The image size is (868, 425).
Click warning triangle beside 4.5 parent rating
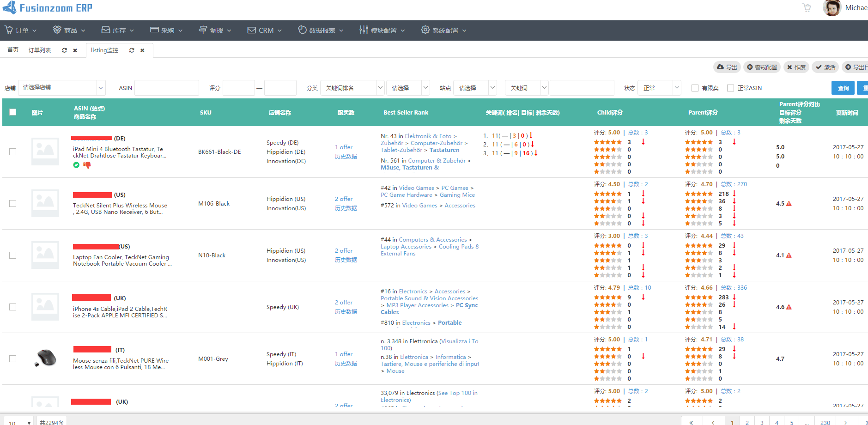[x=789, y=204]
